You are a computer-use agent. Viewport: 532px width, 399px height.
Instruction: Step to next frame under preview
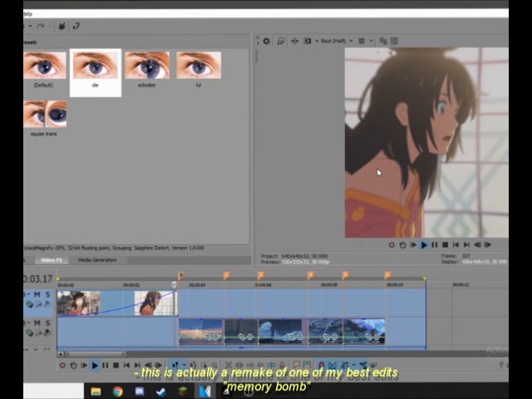point(488,244)
